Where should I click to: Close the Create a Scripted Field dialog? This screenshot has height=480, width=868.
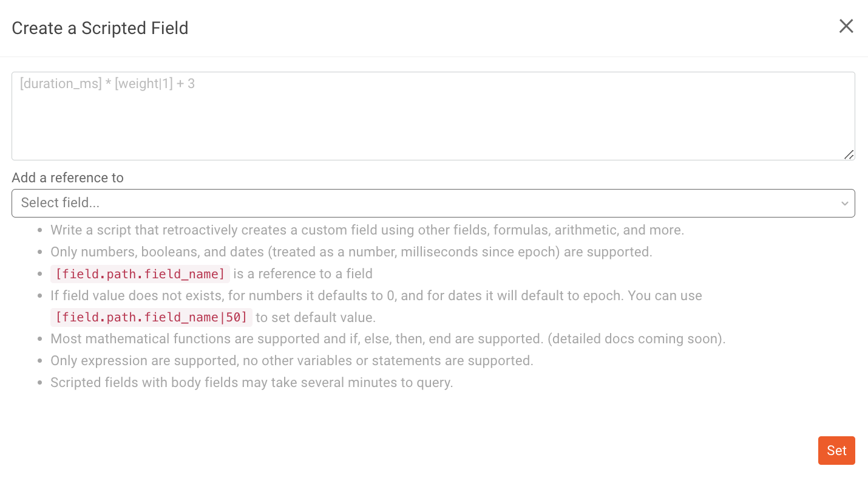click(846, 26)
